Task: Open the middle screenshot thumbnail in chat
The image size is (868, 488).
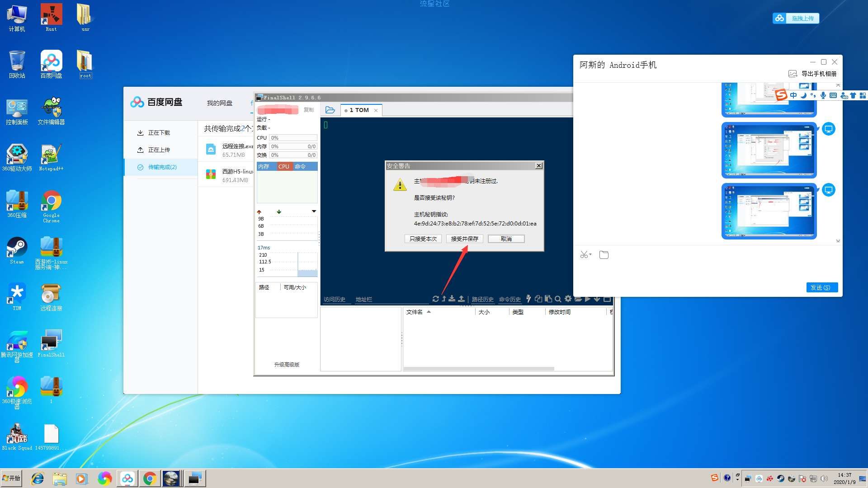Action: [x=769, y=150]
